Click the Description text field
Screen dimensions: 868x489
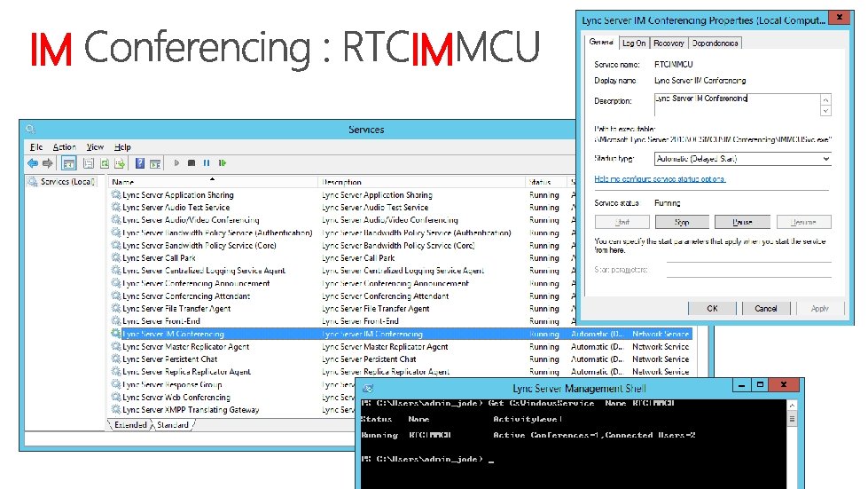click(737, 105)
